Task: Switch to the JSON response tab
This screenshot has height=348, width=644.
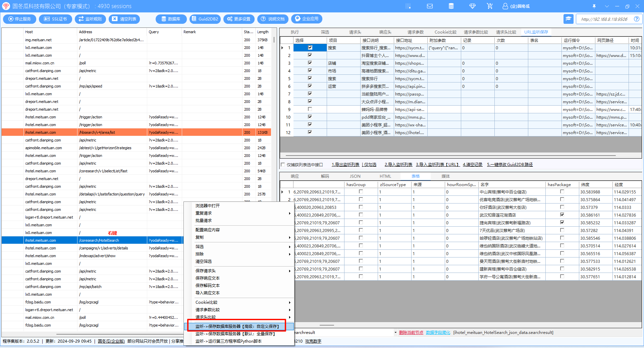Action: point(355,176)
